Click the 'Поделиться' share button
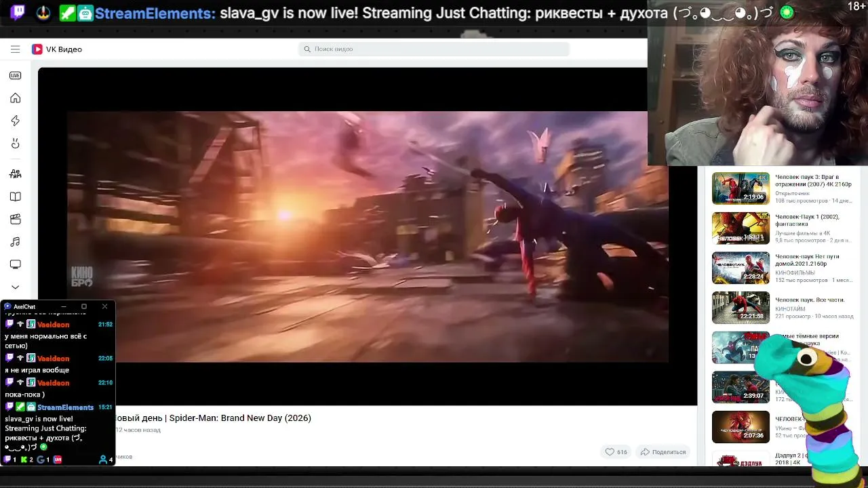 (663, 452)
